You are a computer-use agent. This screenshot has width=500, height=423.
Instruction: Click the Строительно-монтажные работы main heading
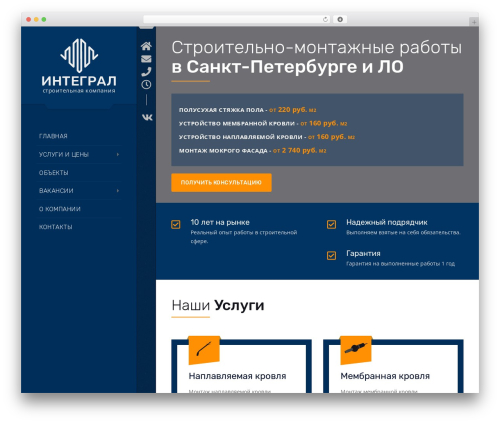pyautogui.click(x=317, y=57)
